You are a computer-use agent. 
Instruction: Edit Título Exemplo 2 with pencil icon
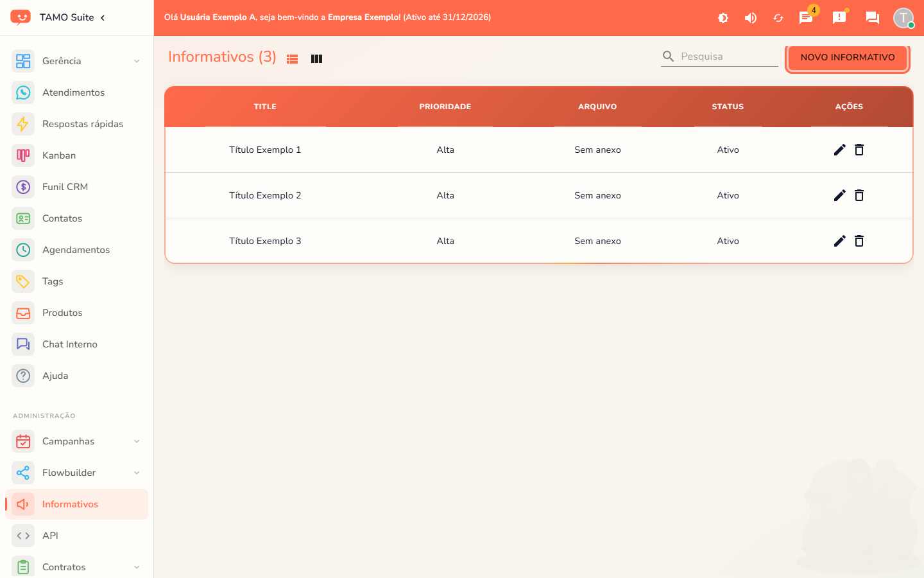pos(839,195)
